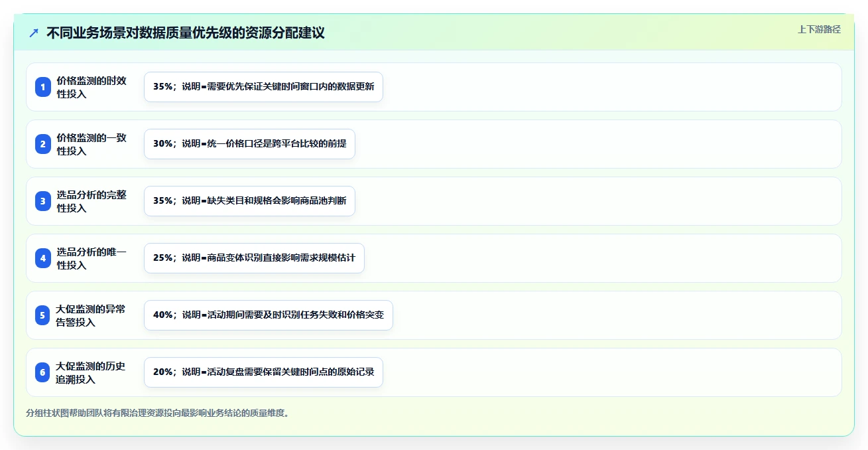This screenshot has width=868, height=450.
Task: Click the label 大促监测的异常告警投入
Action: pos(92,315)
